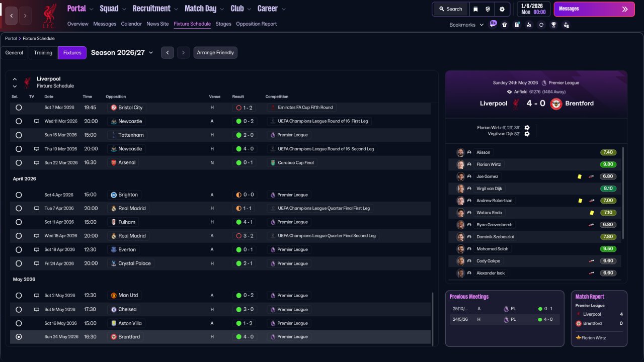This screenshot has height=362, width=644.
Task: Open the Career dropdown menu
Action: click(x=272, y=9)
